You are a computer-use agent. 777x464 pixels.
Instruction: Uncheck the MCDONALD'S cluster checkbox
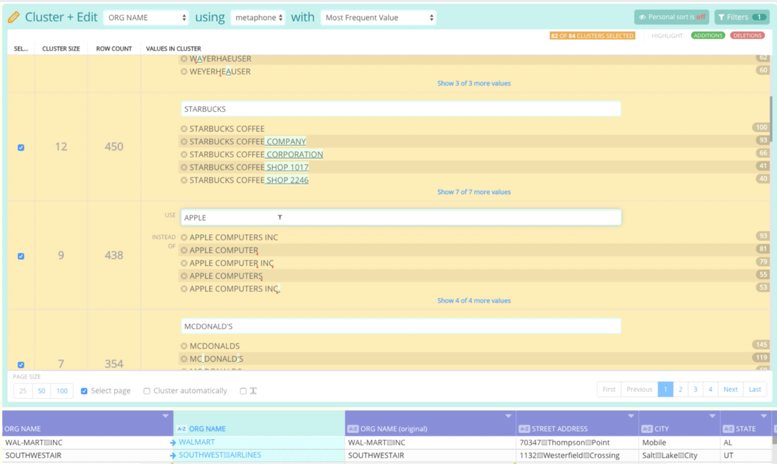coord(21,365)
